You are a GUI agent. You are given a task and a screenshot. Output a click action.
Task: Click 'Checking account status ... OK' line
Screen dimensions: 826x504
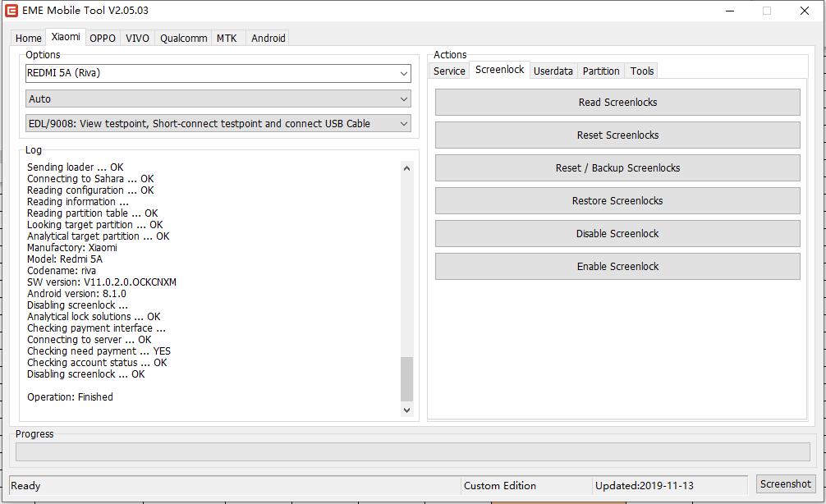click(97, 363)
